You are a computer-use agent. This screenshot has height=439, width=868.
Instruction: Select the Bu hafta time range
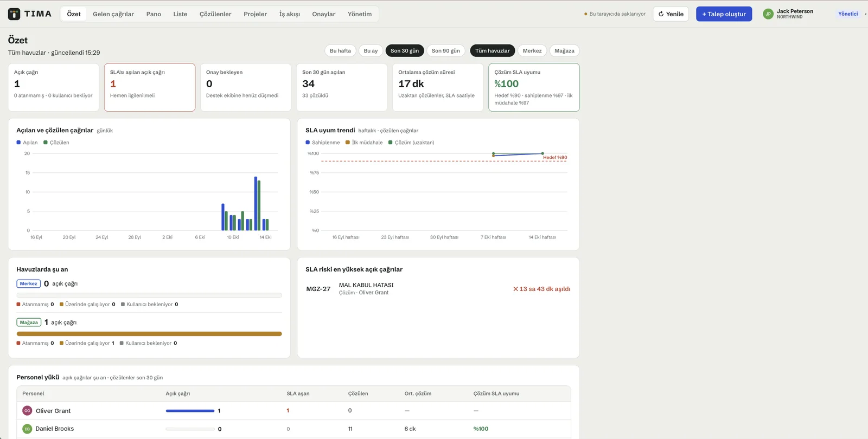(x=340, y=51)
